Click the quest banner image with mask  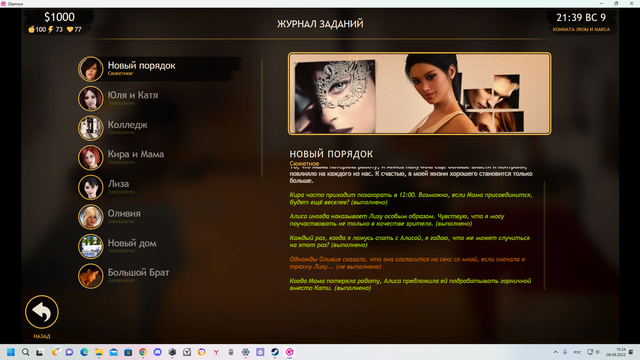point(420,93)
